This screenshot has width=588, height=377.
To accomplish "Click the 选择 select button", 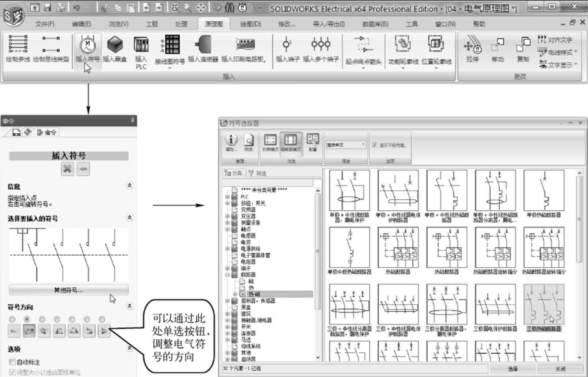I will pos(512,369).
